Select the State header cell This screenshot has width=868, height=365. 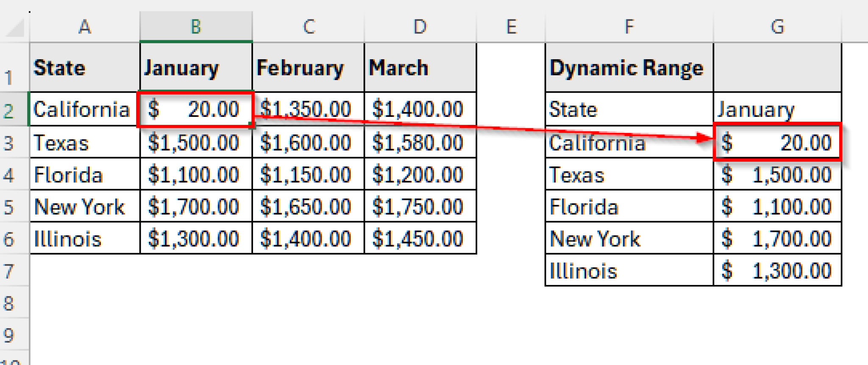(85, 67)
